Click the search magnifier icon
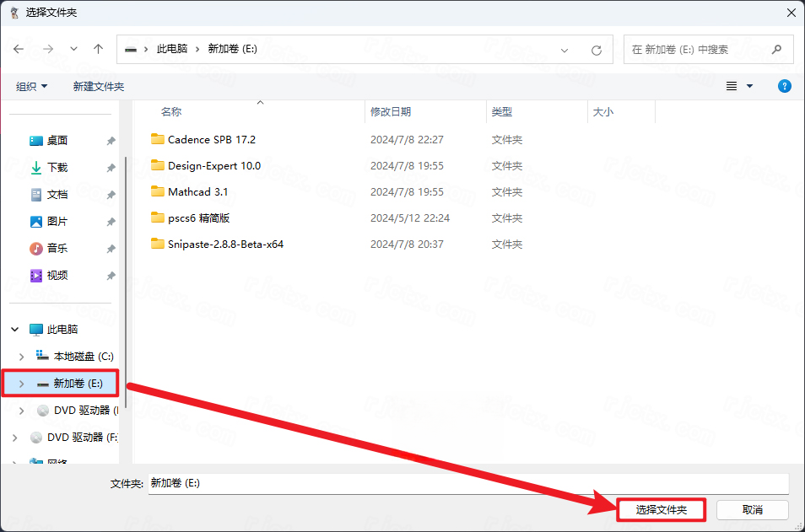 coord(776,49)
